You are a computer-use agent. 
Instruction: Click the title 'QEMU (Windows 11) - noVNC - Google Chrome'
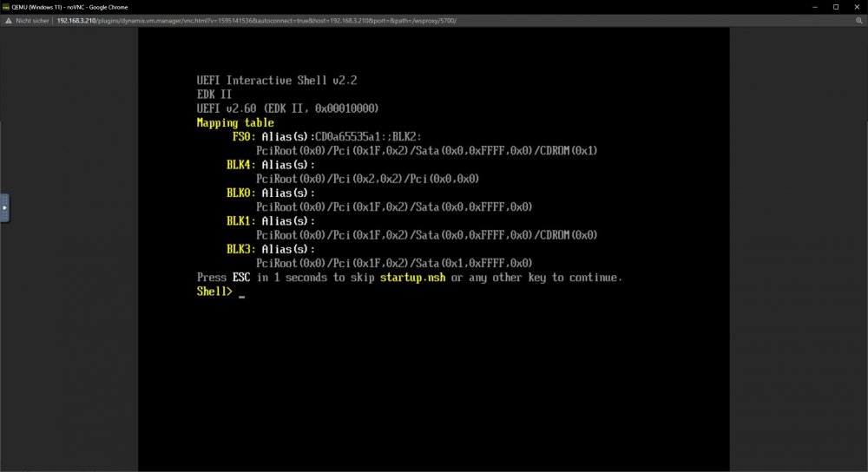(69, 7)
